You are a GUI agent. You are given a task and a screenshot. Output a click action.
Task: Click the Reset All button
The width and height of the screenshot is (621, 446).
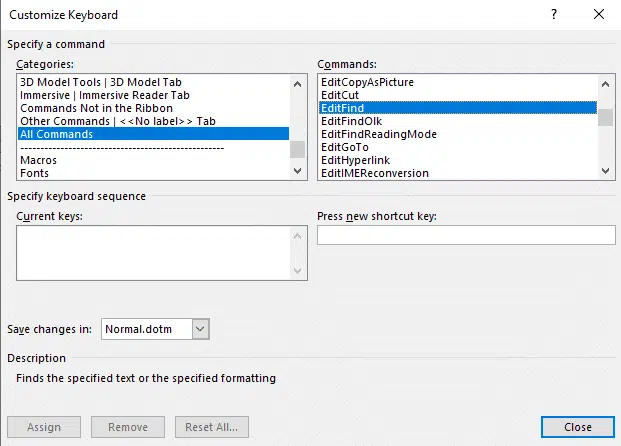pyautogui.click(x=212, y=427)
